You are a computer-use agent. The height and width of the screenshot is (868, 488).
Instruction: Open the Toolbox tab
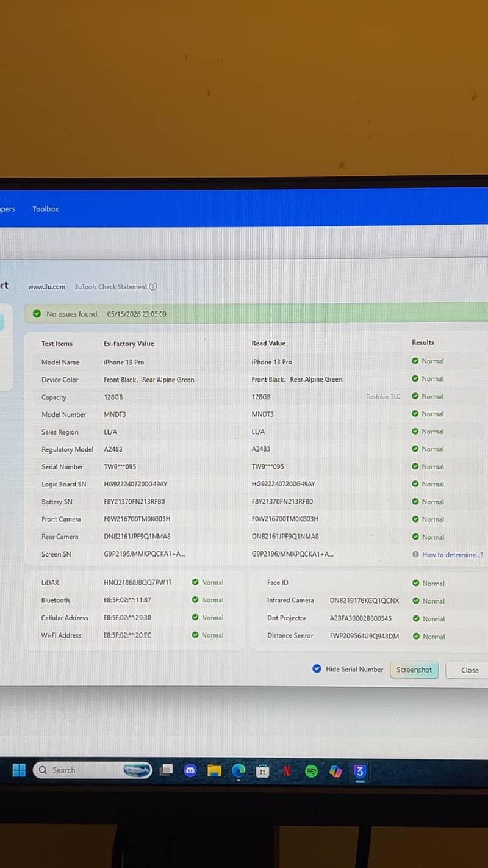pos(46,209)
